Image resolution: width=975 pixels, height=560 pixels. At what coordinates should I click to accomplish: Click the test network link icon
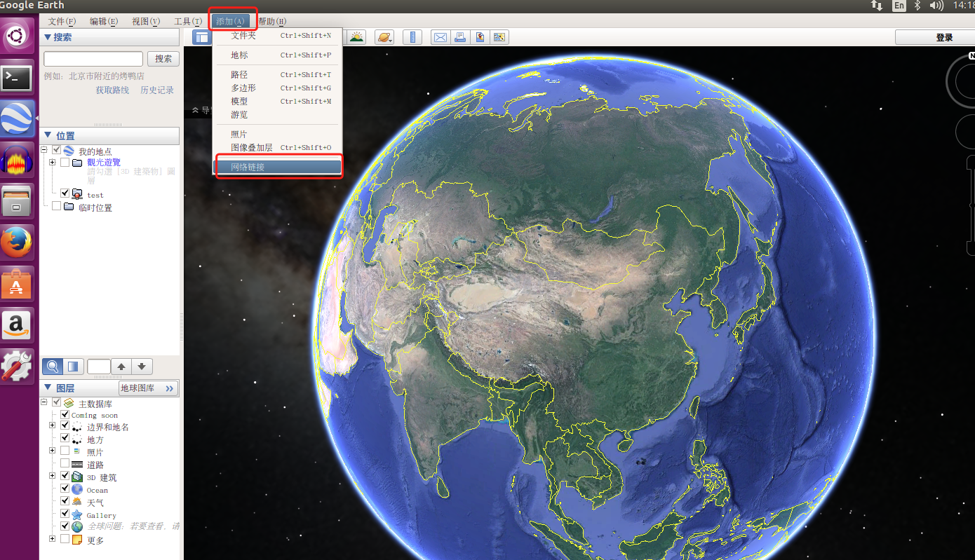pyautogui.click(x=77, y=194)
